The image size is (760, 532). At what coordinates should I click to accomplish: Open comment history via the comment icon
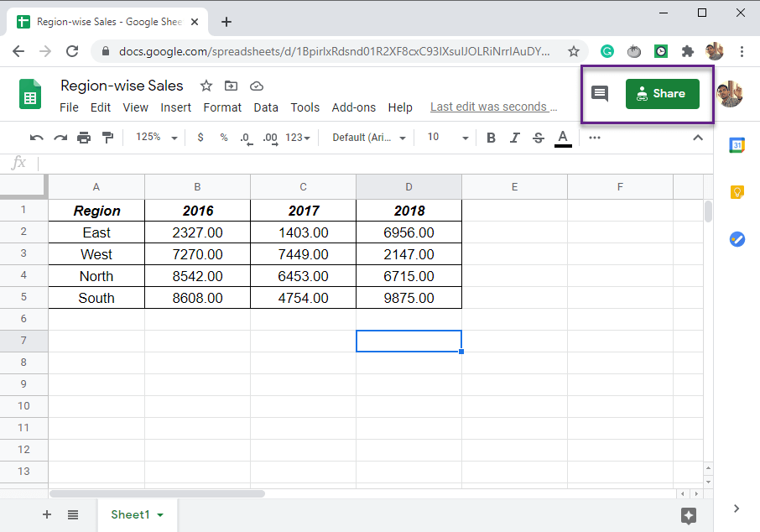point(599,94)
